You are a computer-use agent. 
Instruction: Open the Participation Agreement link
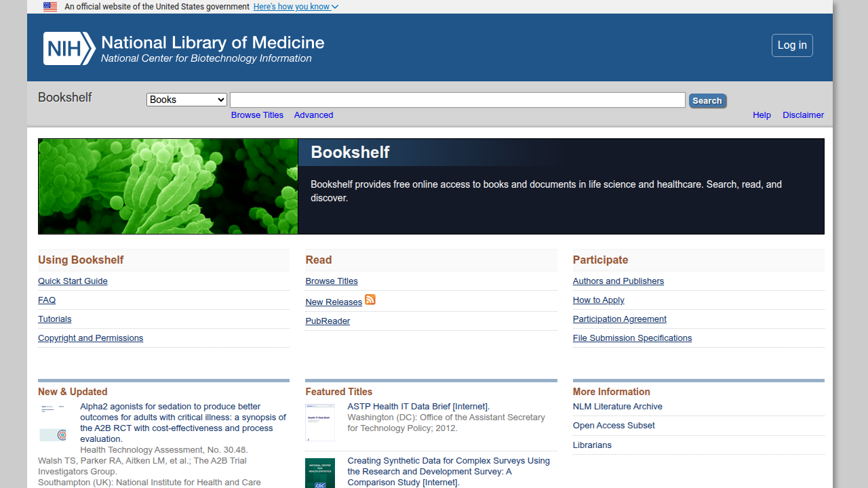pyautogui.click(x=619, y=319)
